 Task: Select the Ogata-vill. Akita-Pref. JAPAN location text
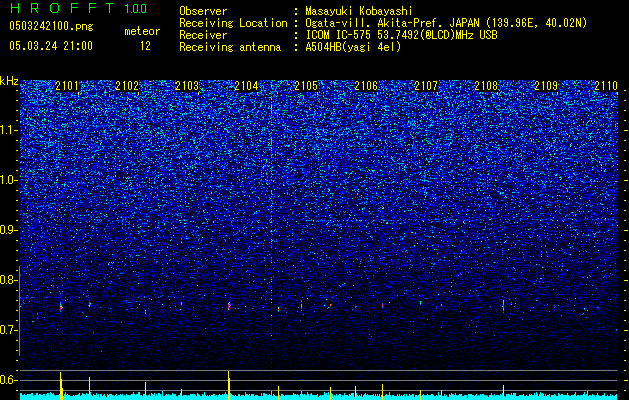(x=446, y=23)
